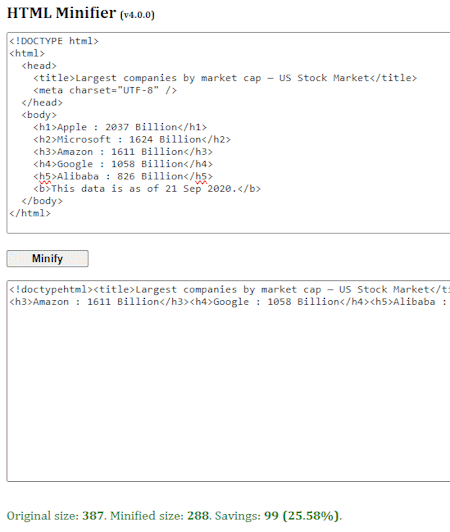This screenshot has width=450, height=532.
Task: Click inside the HTML input textarea
Action: click(228, 133)
